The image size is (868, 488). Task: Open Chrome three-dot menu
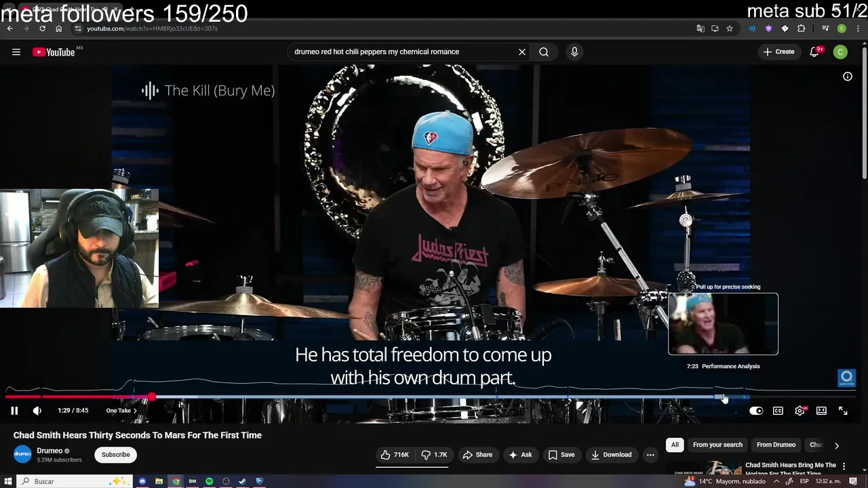[x=859, y=28]
